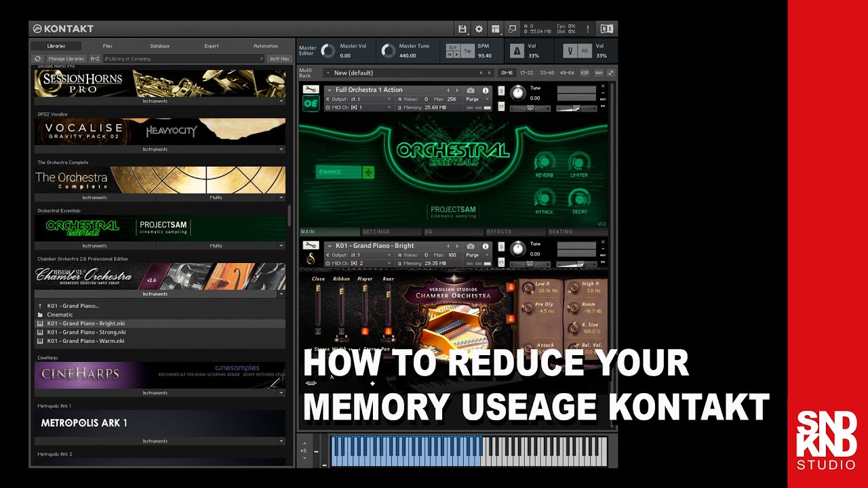Click the Tap tempo button

468,51
